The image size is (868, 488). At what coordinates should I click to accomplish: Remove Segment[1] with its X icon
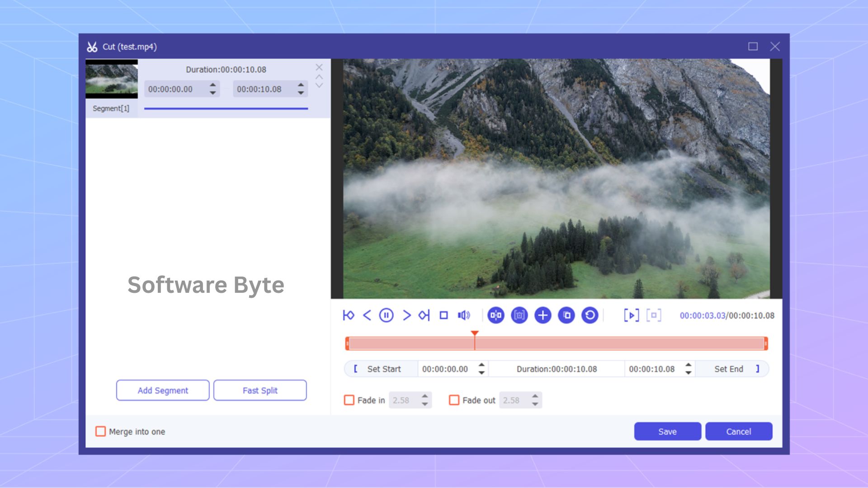319,67
